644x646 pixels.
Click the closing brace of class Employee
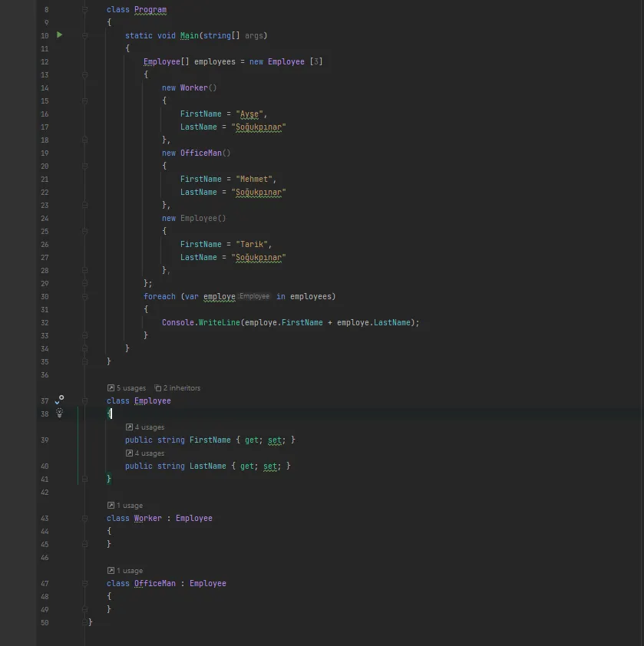coord(109,479)
